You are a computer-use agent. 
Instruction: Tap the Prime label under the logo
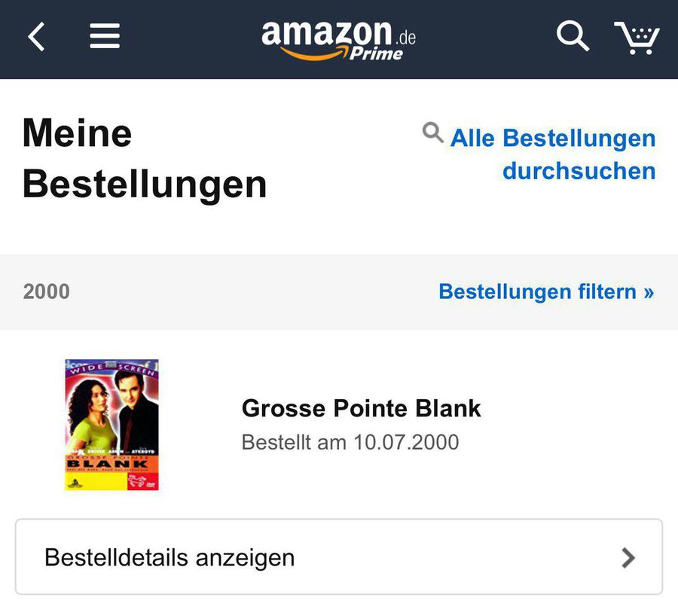point(376,53)
